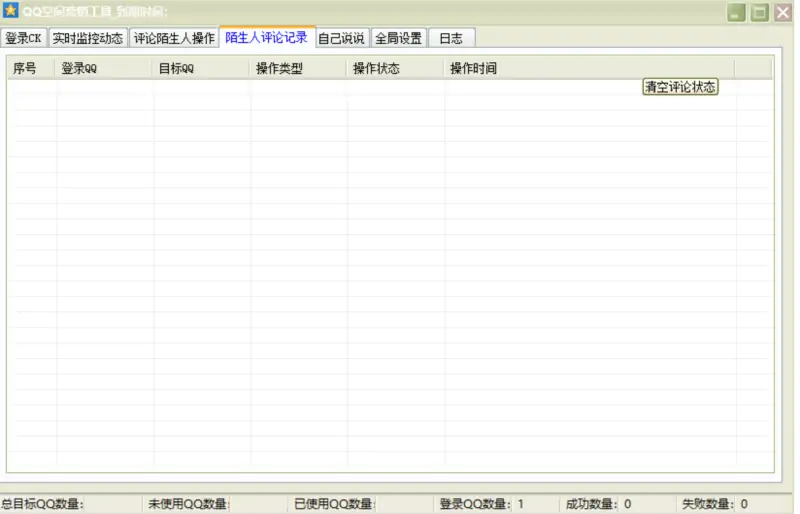Viewport: 800px width, 514px height.
Task: Select the 陌生人评论记录 tab
Action: (266, 38)
